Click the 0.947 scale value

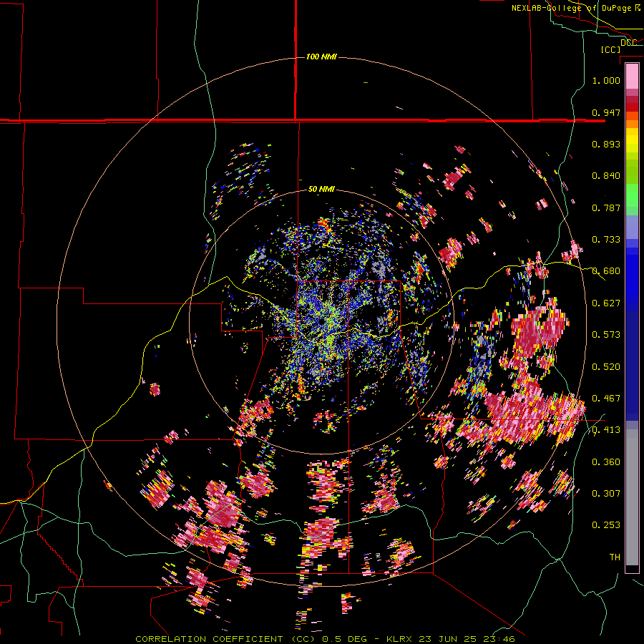606,112
